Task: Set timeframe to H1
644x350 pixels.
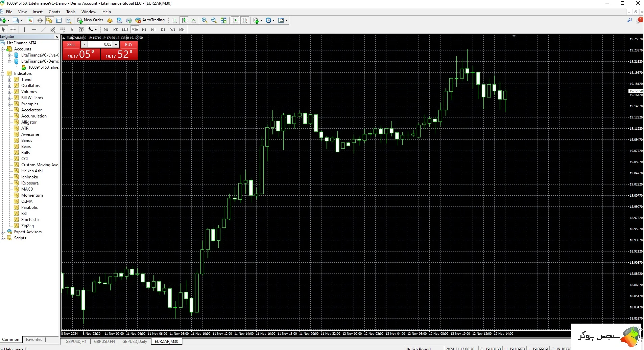Action: coord(144,29)
